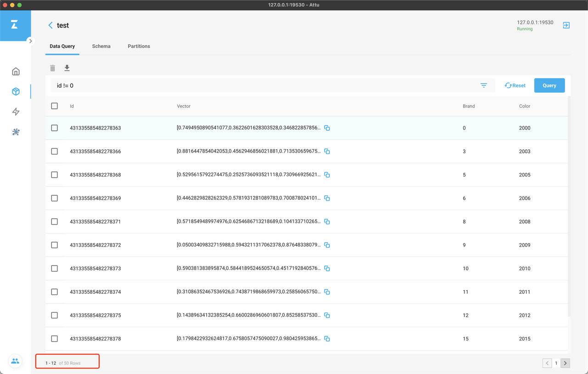Run the Query button
The image size is (588, 374).
point(549,85)
